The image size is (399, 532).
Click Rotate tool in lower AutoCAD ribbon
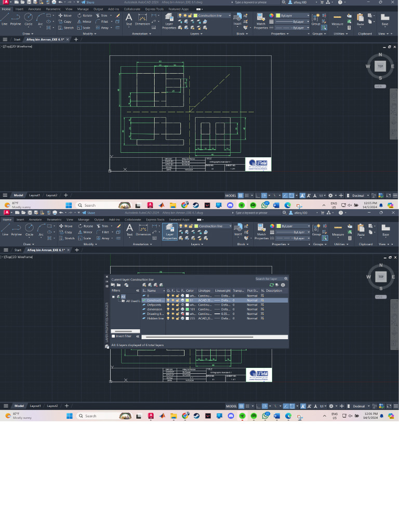(x=85, y=226)
